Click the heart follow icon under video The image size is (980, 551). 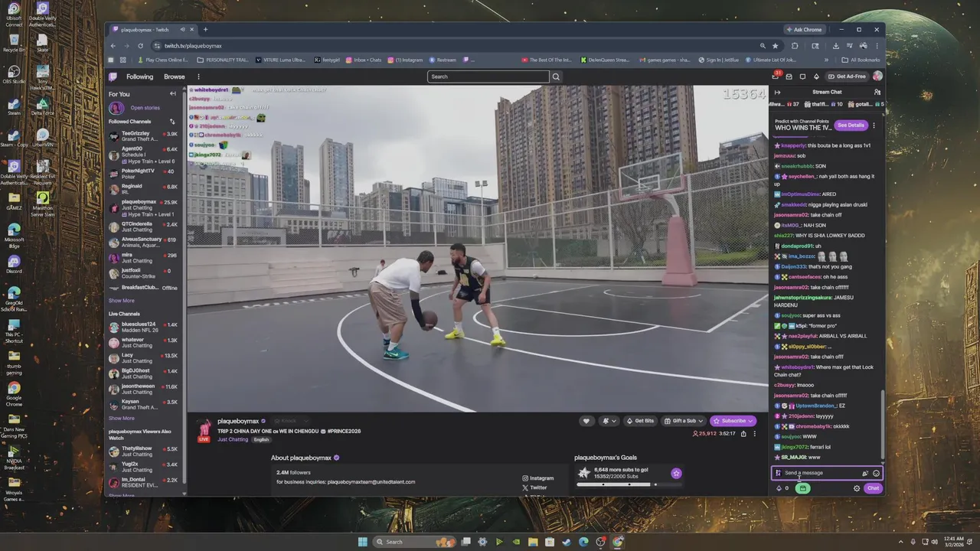point(586,421)
